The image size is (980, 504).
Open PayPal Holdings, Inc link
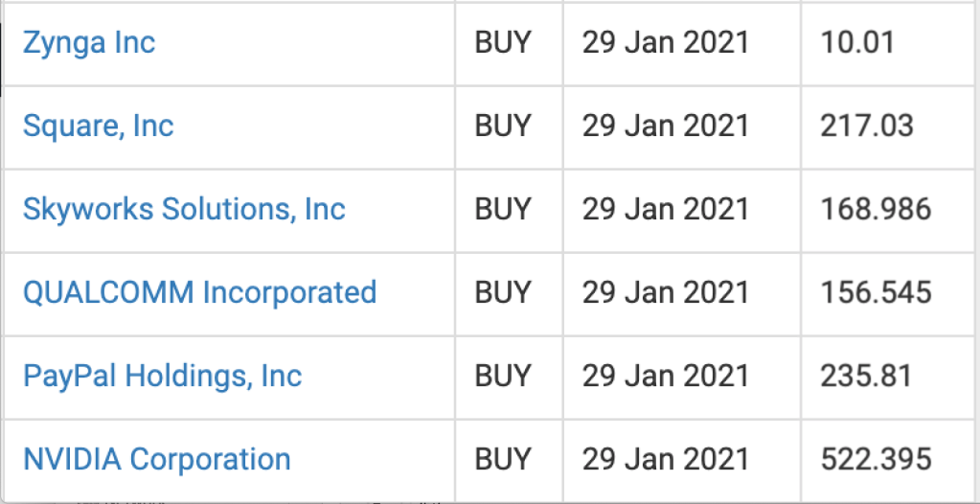point(162,376)
